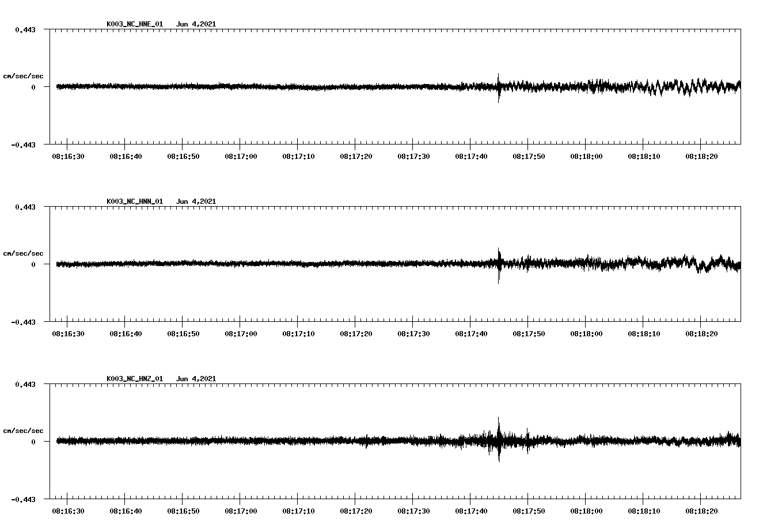The height and width of the screenshot is (532, 782).
Task: Click the 08:17:00 label under the HNZ plot
Action: pos(241,511)
